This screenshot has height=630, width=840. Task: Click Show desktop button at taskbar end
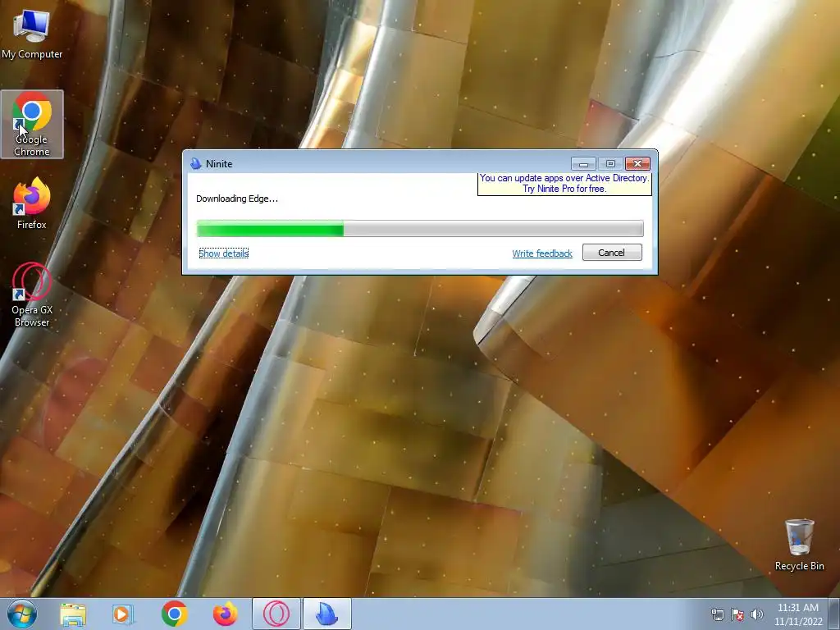pos(834,614)
